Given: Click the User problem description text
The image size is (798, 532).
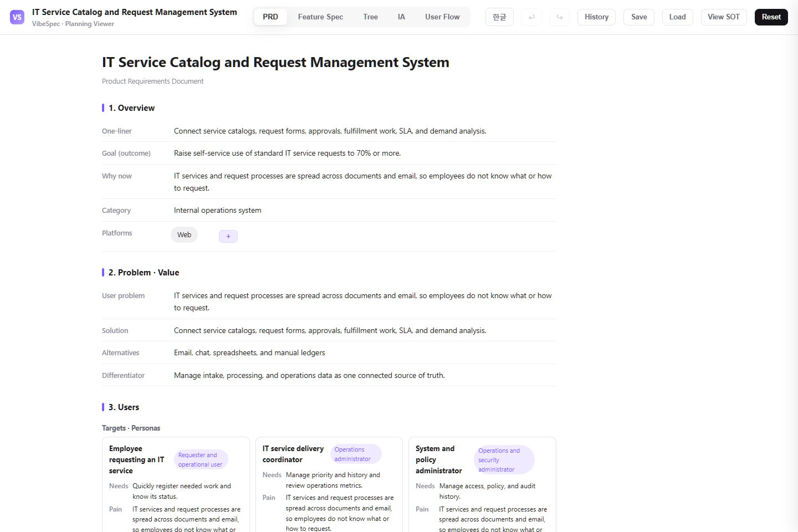Looking at the screenshot, I should tap(363, 301).
